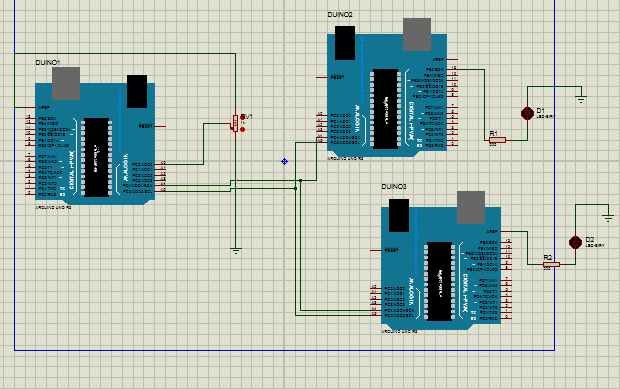Select resistor R2 component
The width and height of the screenshot is (620, 389).
(x=551, y=264)
